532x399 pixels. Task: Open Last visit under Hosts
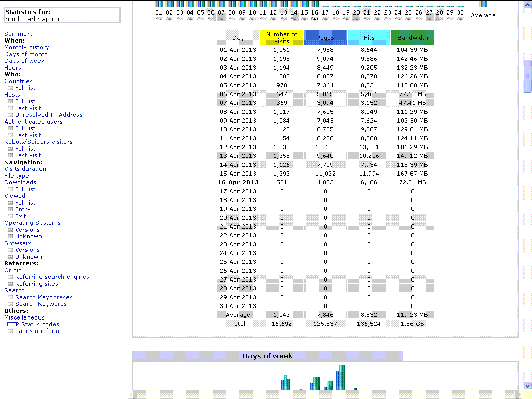click(28, 108)
